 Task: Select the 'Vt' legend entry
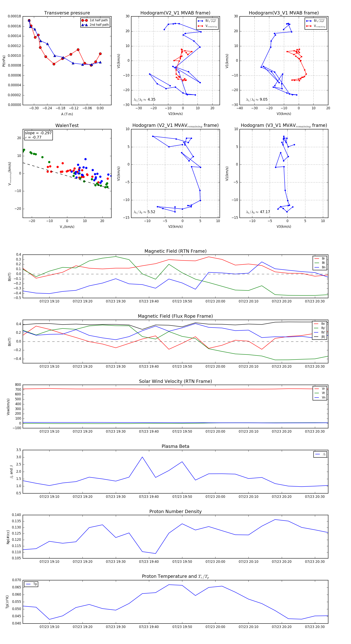pyautogui.click(x=320, y=393)
